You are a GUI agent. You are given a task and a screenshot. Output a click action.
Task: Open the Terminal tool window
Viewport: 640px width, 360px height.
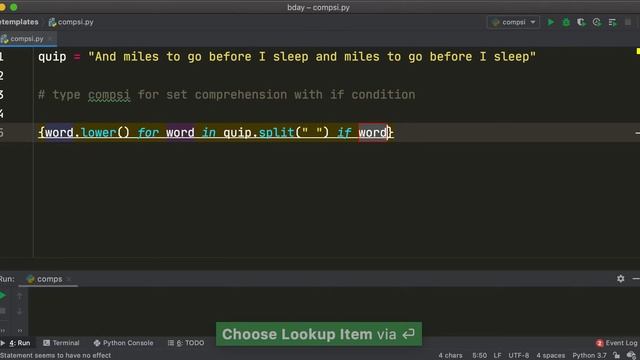pyautogui.click(x=61, y=343)
